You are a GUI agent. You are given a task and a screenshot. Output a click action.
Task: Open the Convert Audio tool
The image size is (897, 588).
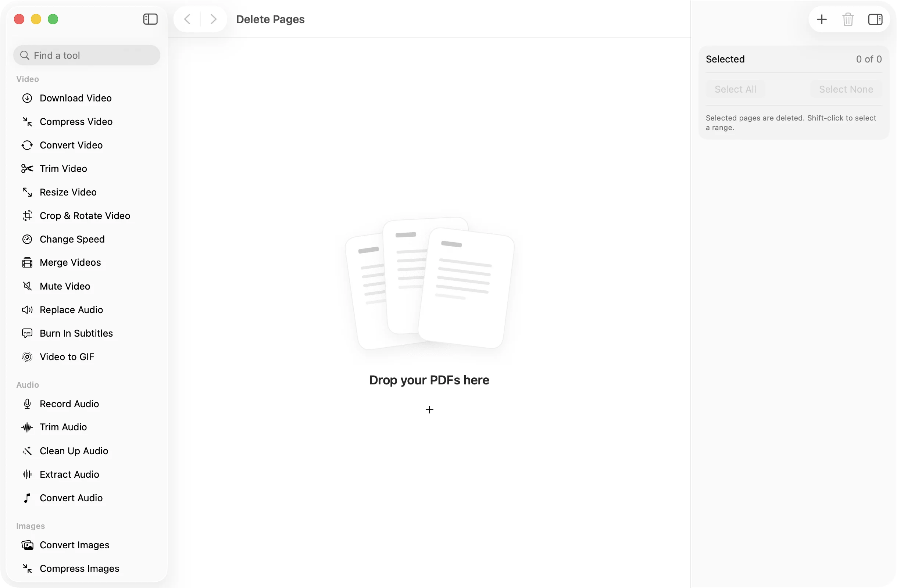[87, 498]
